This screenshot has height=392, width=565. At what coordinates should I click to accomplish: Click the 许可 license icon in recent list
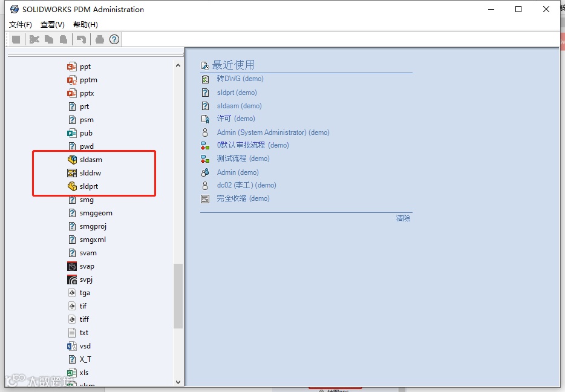(x=205, y=119)
